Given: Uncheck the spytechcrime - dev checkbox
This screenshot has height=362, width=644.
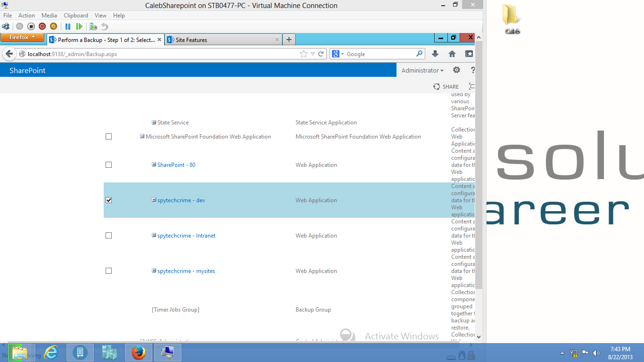Looking at the screenshot, I should click(x=109, y=200).
